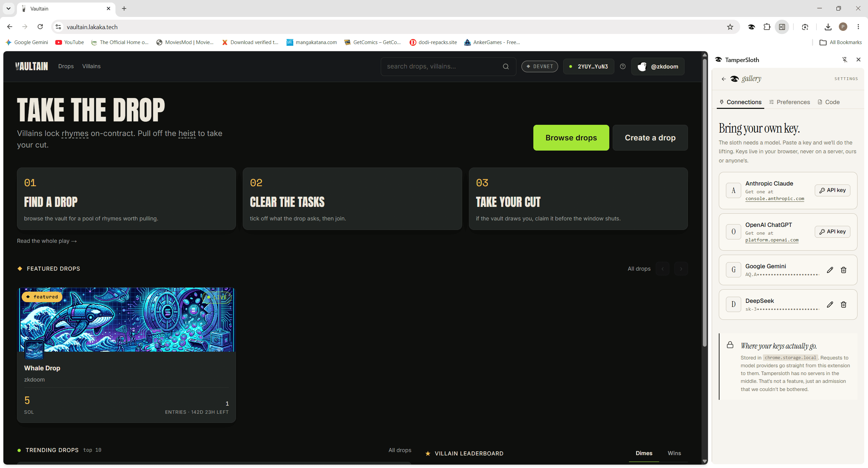Open a new browser tab
Image resolution: width=868 pixels, height=468 pixels.
pyautogui.click(x=124, y=8)
